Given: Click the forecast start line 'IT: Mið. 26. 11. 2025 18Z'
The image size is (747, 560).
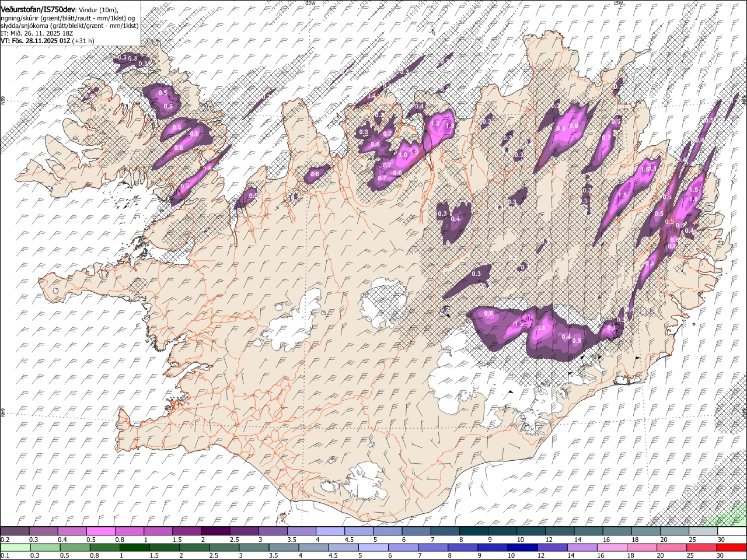Looking at the screenshot, I should click(x=37, y=33).
